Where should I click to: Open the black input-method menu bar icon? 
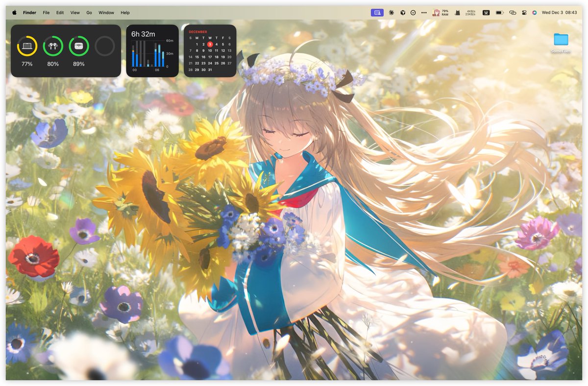click(486, 13)
